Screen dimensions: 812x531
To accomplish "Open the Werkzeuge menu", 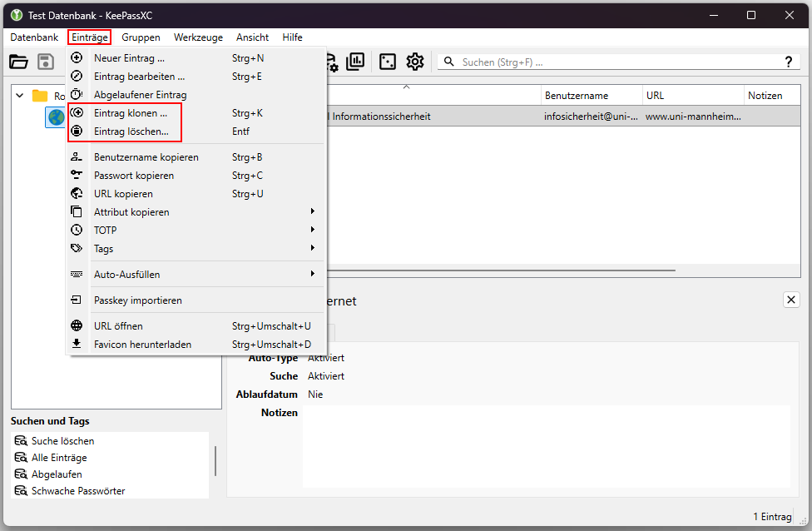I will [198, 37].
